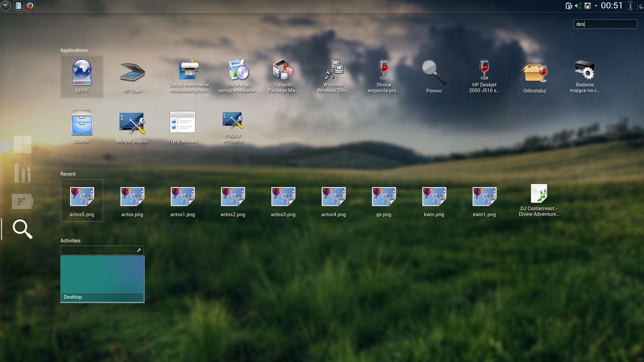
Task: Open the KPPP application
Action: [82, 76]
